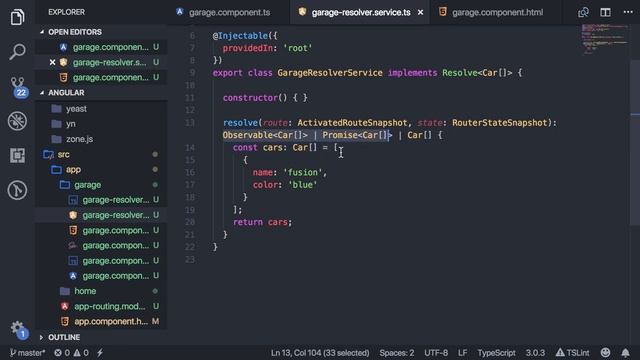Open the editor More Actions menu
Image resolution: width=640 pixels, height=360 pixels.
click(628, 12)
